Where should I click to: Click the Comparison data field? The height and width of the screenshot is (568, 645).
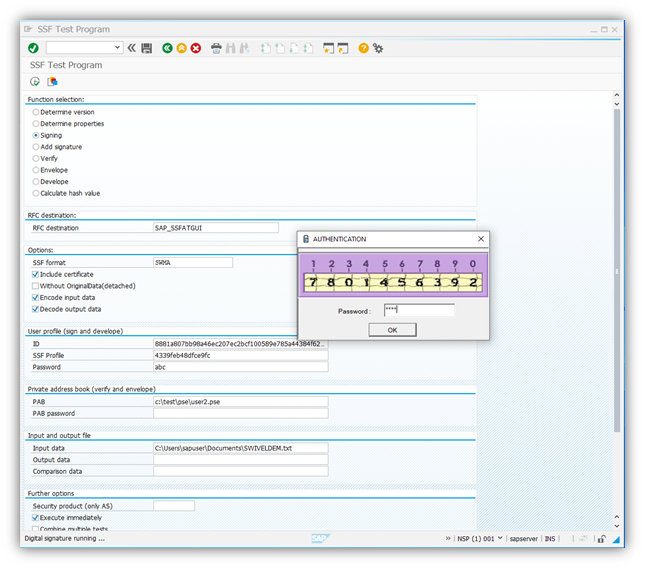click(241, 471)
